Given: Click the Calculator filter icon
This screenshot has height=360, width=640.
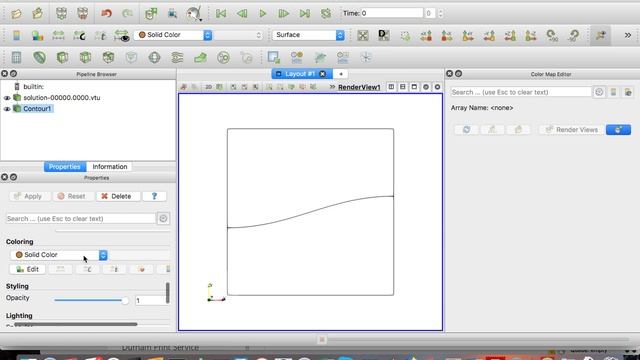Looking at the screenshot, I should [16, 58].
